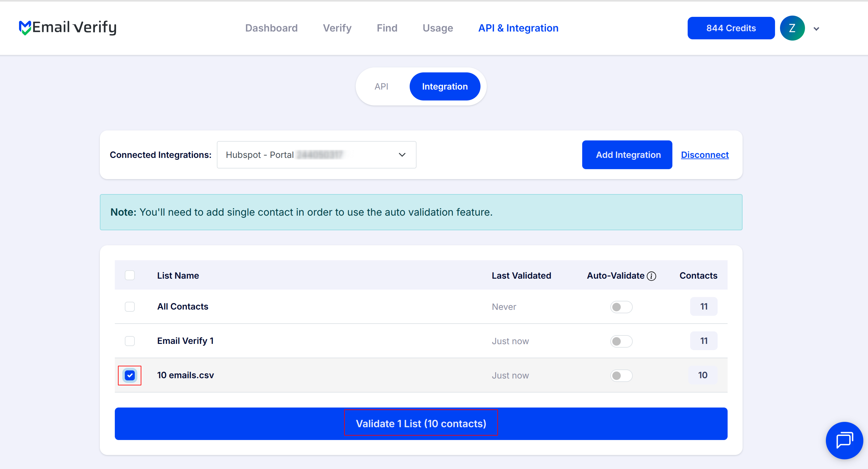Click the All Contacts count badge
Image resolution: width=868 pixels, height=469 pixels.
click(x=704, y=307)
